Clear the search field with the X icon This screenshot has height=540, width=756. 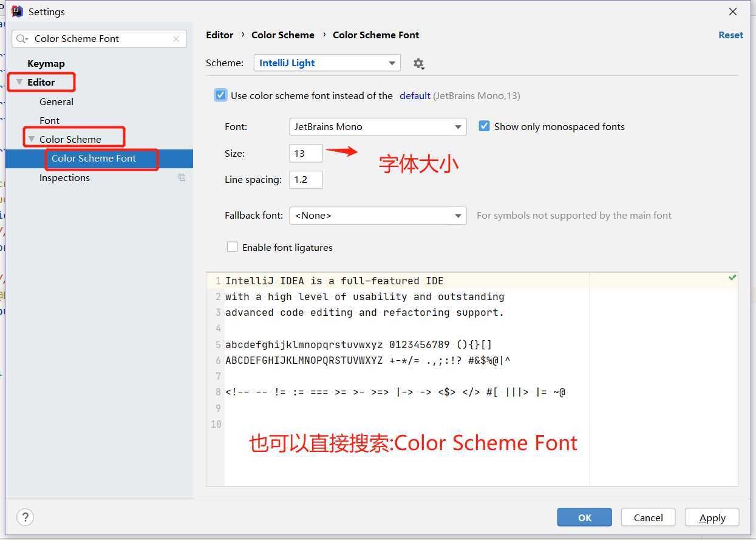tap(176, 39)
